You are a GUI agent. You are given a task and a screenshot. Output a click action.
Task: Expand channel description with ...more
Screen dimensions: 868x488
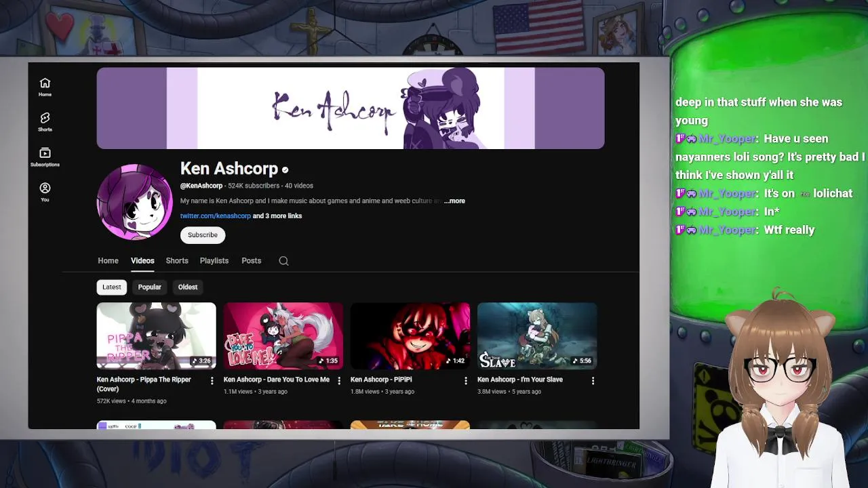[454, 201]
